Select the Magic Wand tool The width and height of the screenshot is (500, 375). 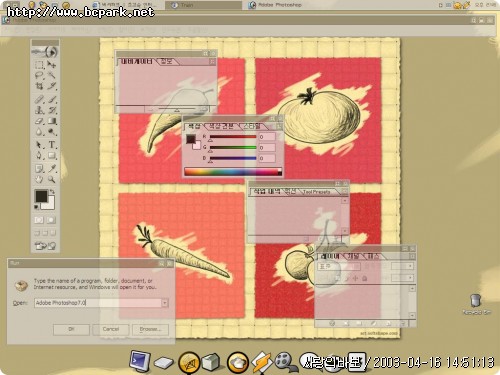51,75
